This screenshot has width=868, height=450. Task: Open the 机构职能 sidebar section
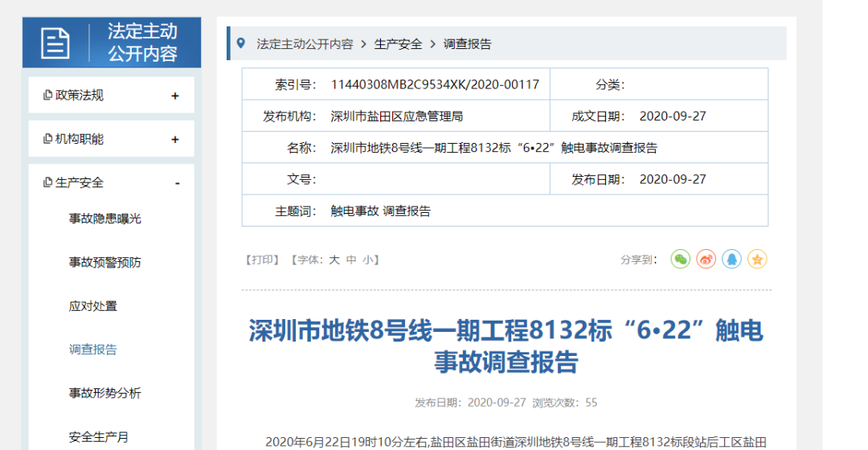[111, 139]
